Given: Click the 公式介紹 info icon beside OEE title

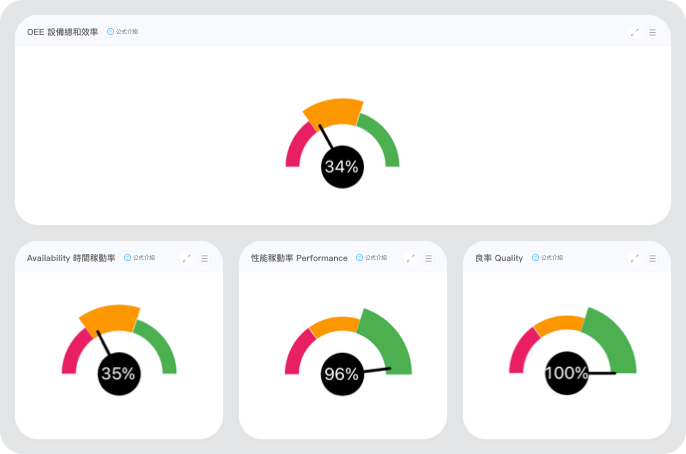Looking at the screenshot, I should coord(111,32).
